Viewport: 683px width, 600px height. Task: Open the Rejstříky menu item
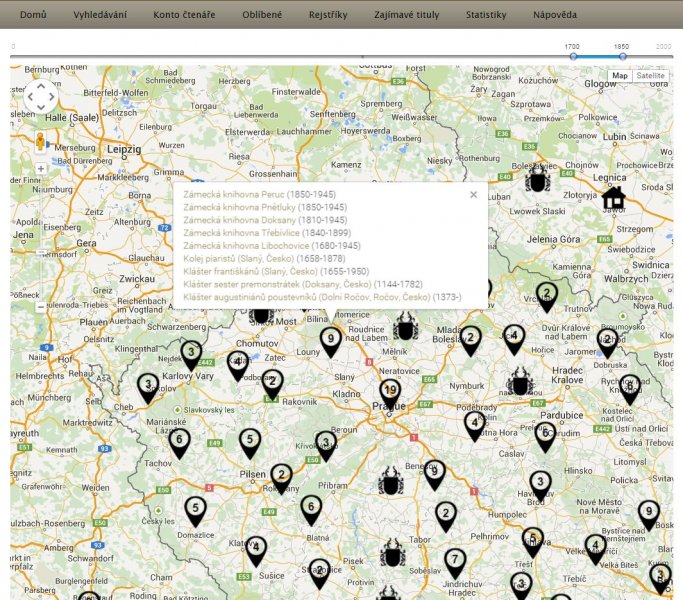[x=328, y=15]
